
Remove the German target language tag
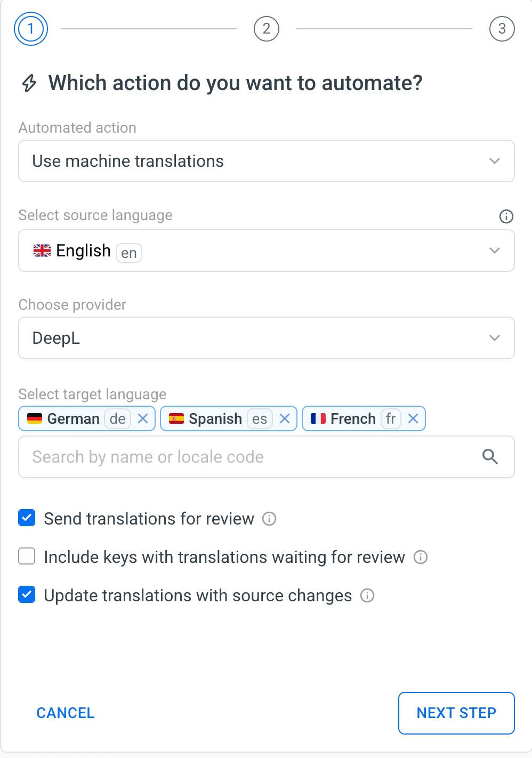click(x=143, y=419)
